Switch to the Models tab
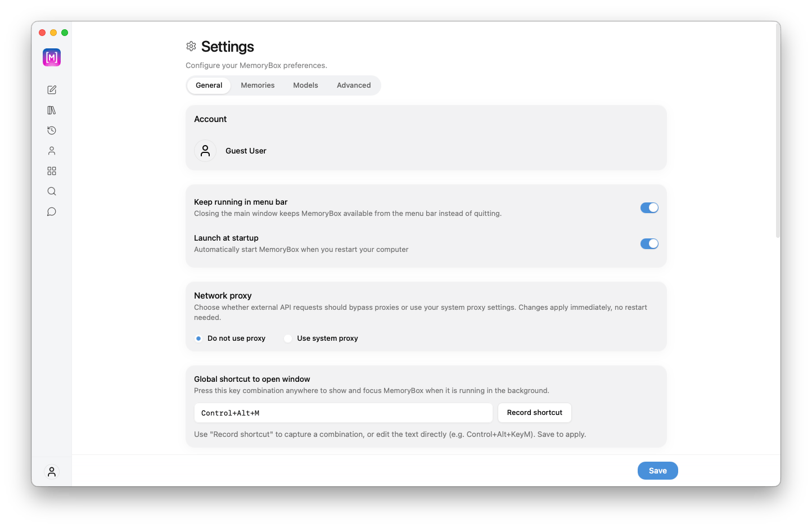Screen dimensions: 812x528 [305, 85]
